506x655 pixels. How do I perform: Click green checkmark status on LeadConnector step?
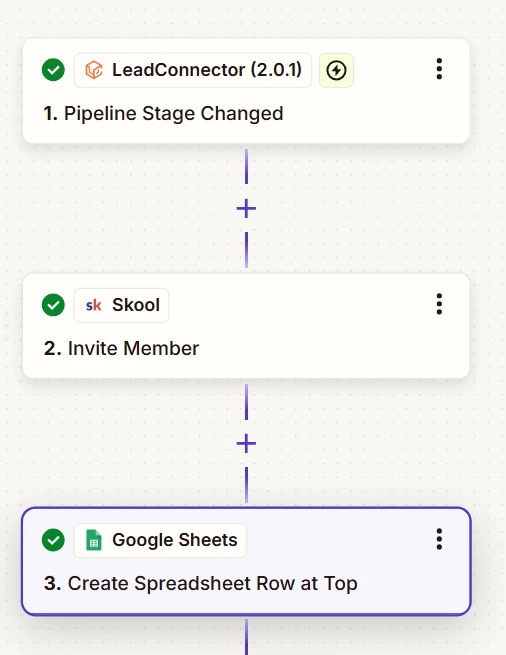click(53, 70)
